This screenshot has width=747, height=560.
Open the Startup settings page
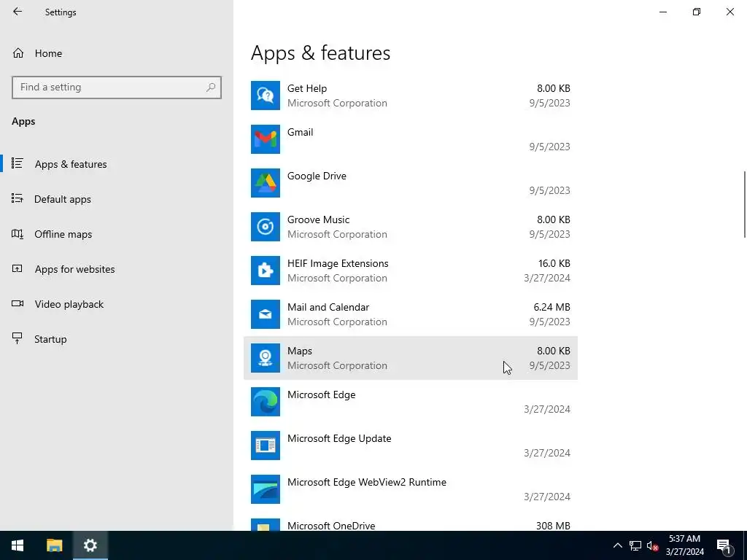click(x=117, y=339)
